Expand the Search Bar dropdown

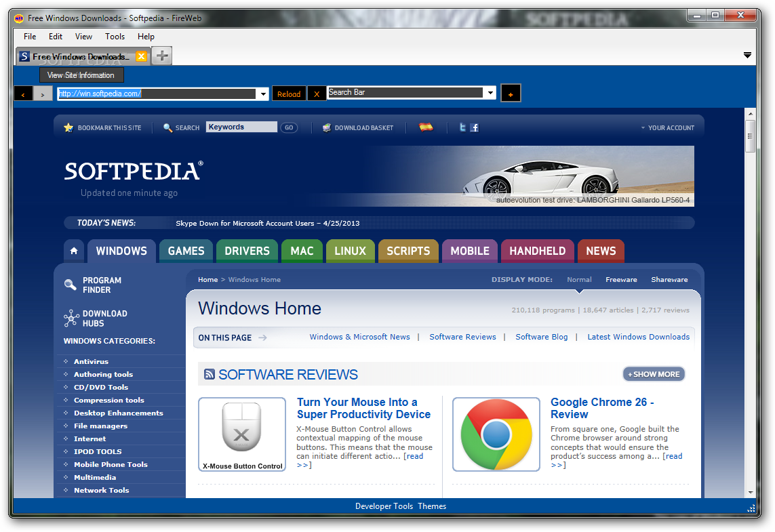[490, 92]
